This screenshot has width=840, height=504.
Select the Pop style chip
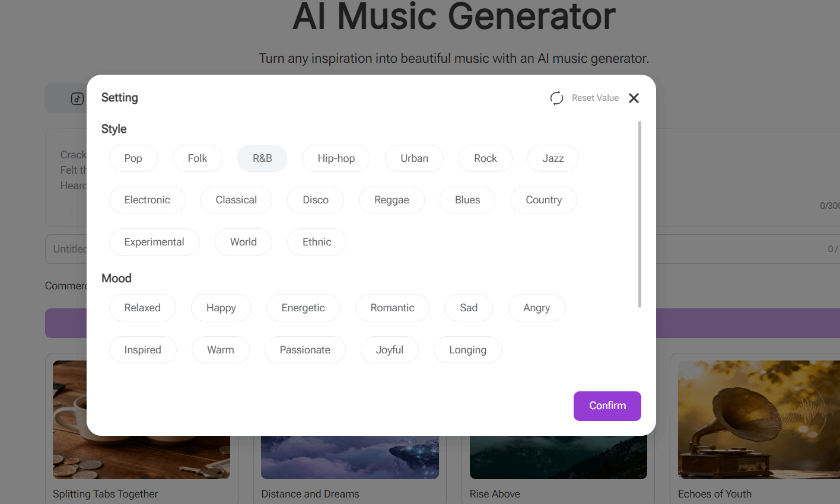coord(133,158)
